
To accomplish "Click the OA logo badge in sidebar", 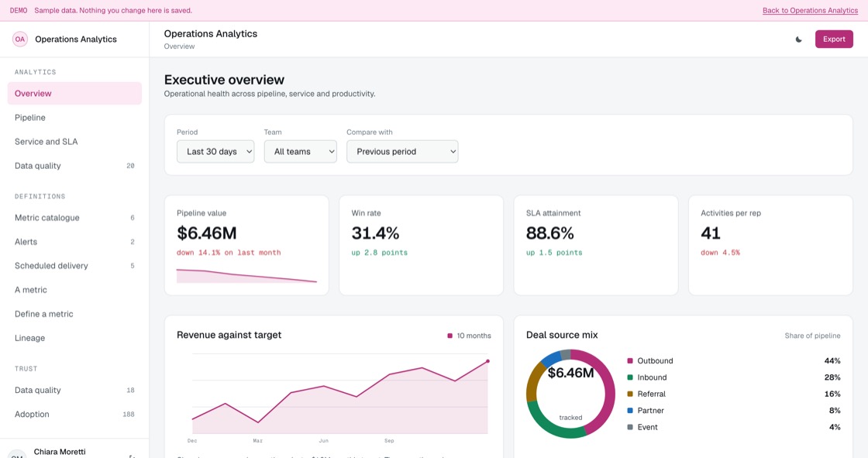I will coord(20,40).
